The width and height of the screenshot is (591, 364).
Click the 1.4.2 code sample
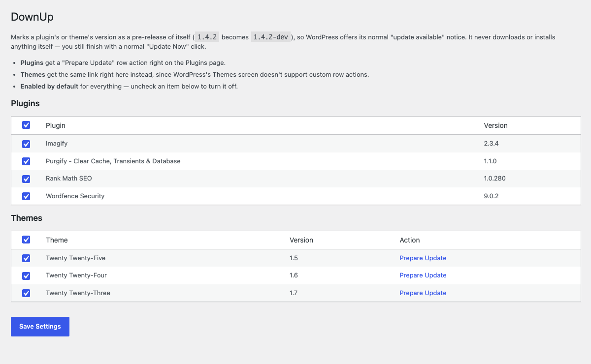click(x=207, y=37)
